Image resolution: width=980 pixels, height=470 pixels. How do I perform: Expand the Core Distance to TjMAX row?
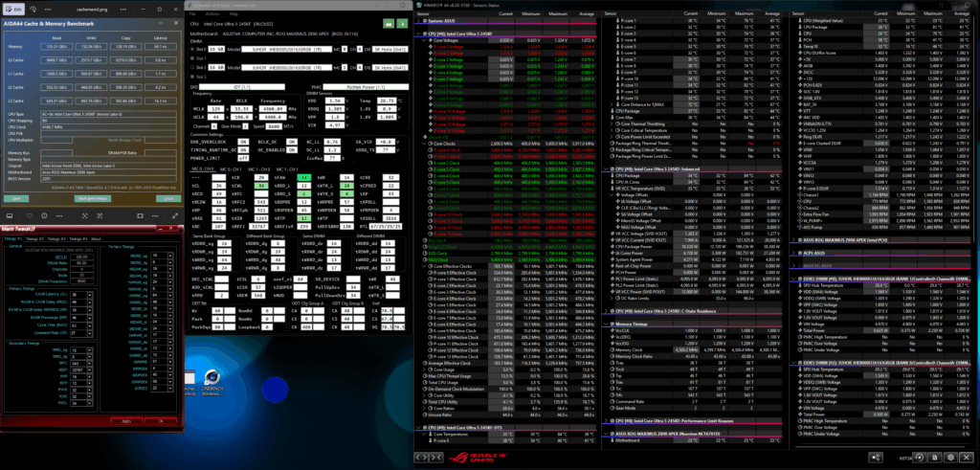(x=612, y=104)
